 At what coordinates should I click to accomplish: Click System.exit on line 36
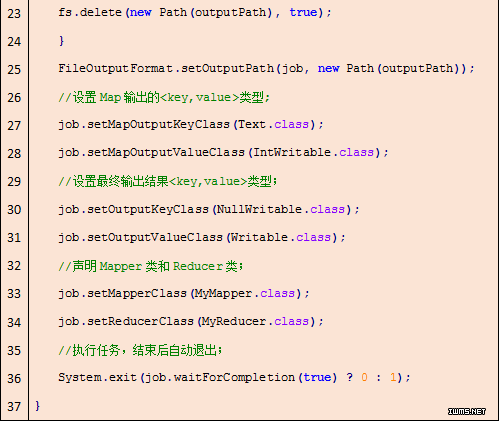[234, 378]
